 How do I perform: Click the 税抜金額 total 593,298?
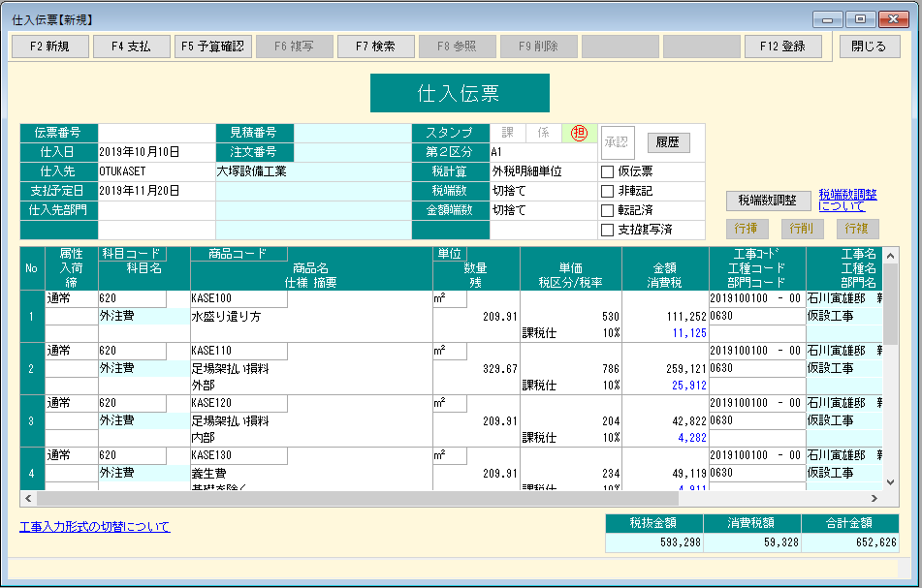[x=653, y=542]
